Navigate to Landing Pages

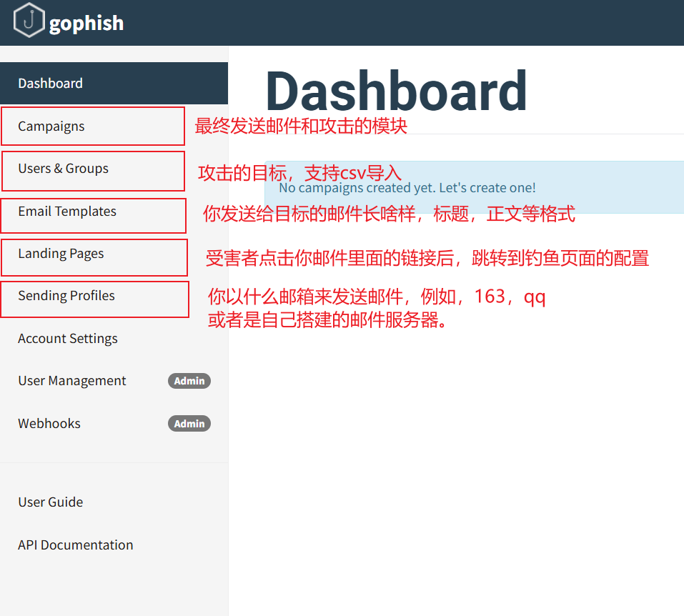61,254
